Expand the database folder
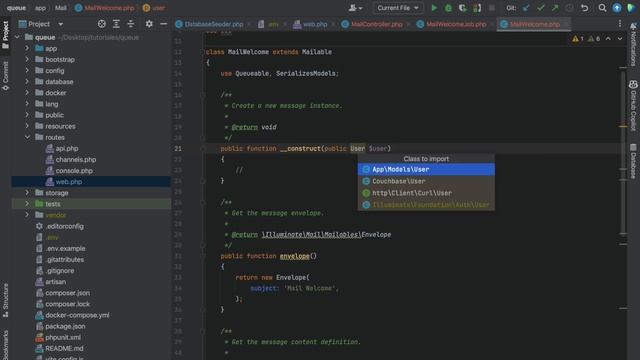This screenshot has width=640, height=360. coord(27,82)
